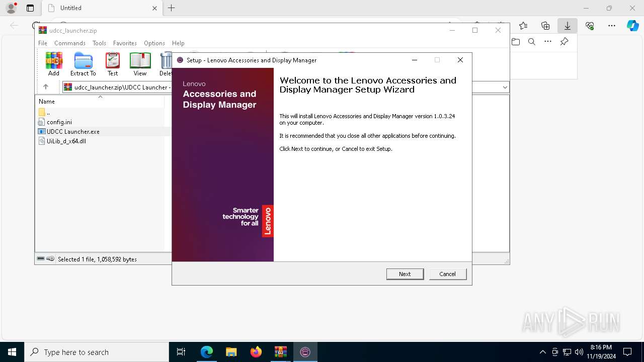This screenshot has height=362, width=644.
Task: Pin the downloads panel
Action: pyautogui.click(x=564, y=42)
